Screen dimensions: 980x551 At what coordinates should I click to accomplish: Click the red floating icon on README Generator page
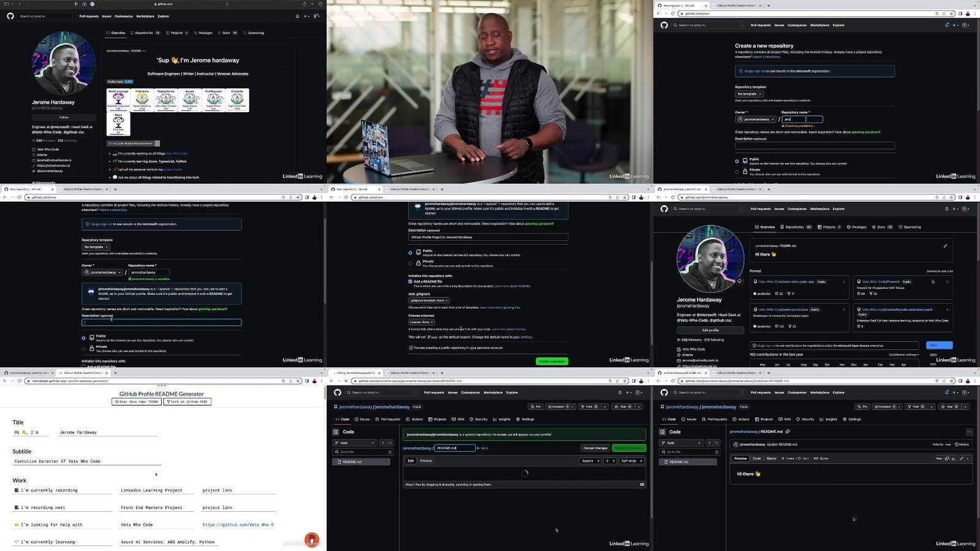(x=312, y=540)
